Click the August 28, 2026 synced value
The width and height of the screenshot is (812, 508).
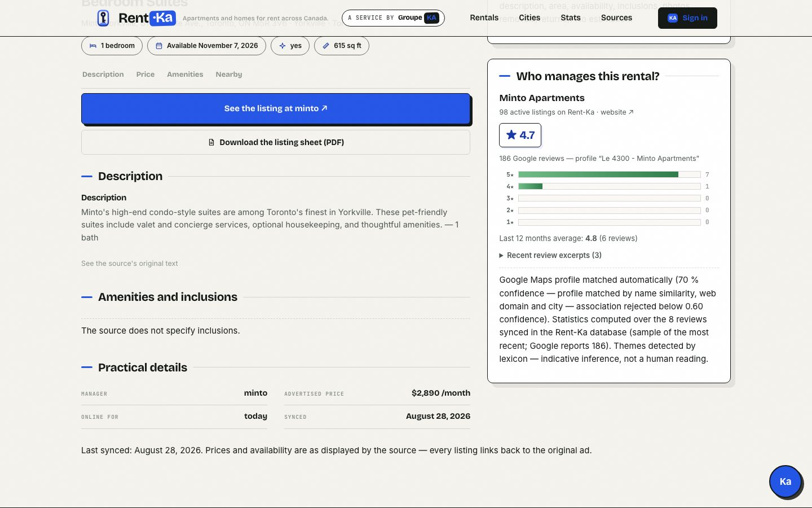pyautogui.click(x=438, y=416)
